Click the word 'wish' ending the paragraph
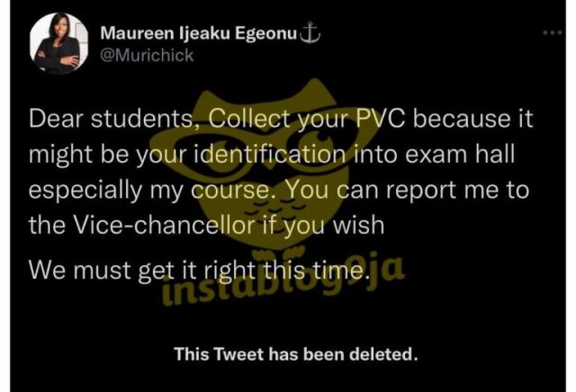This screenshot has width=576, height=392. coord(358,225)
